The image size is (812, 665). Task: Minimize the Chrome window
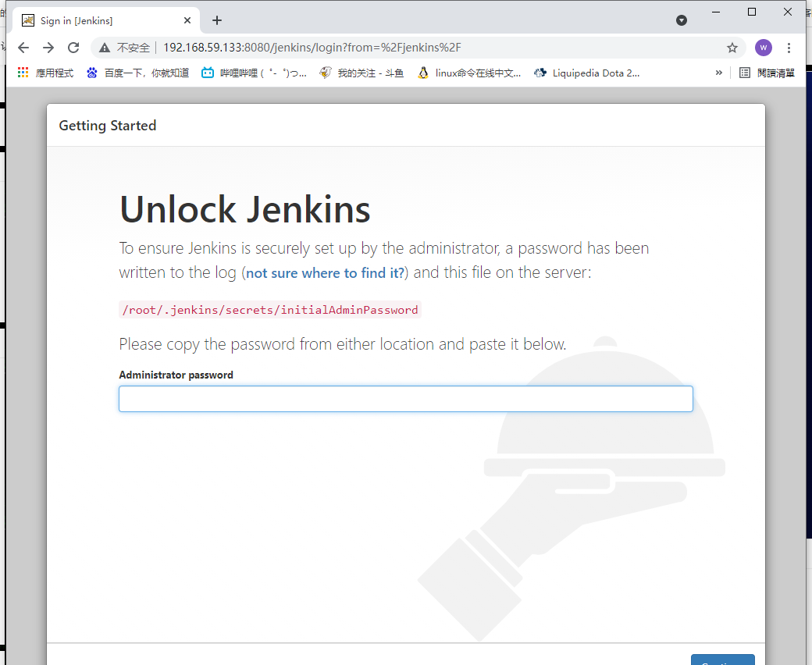coord(716,12)
